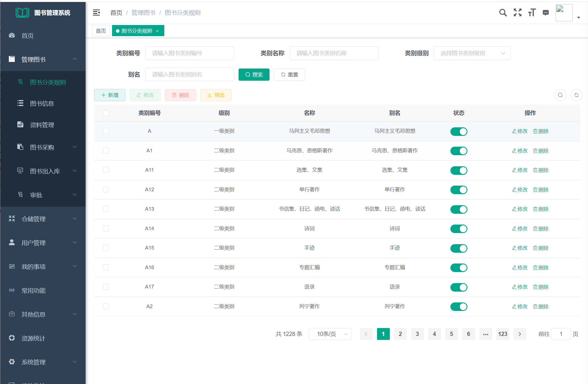Click the 新增 button
The image size is (588, 384).
(x=110, y=95)
